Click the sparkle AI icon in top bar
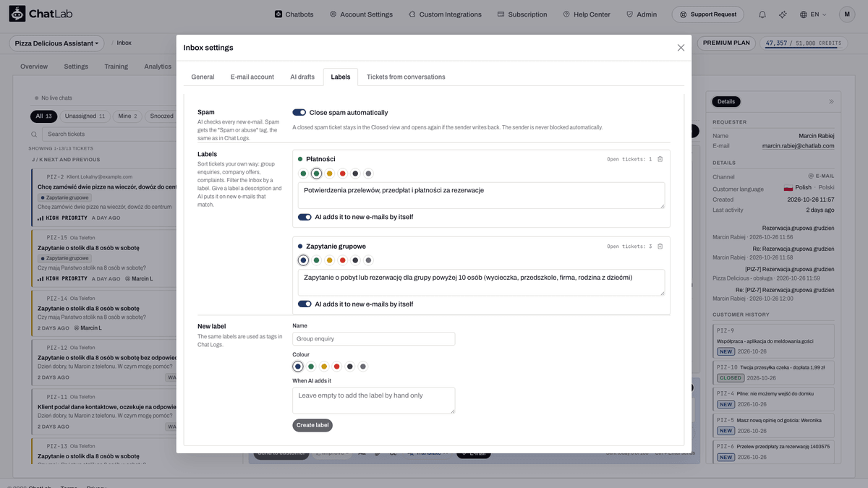Screen dimensions: 868x488 tap(783, 14)
